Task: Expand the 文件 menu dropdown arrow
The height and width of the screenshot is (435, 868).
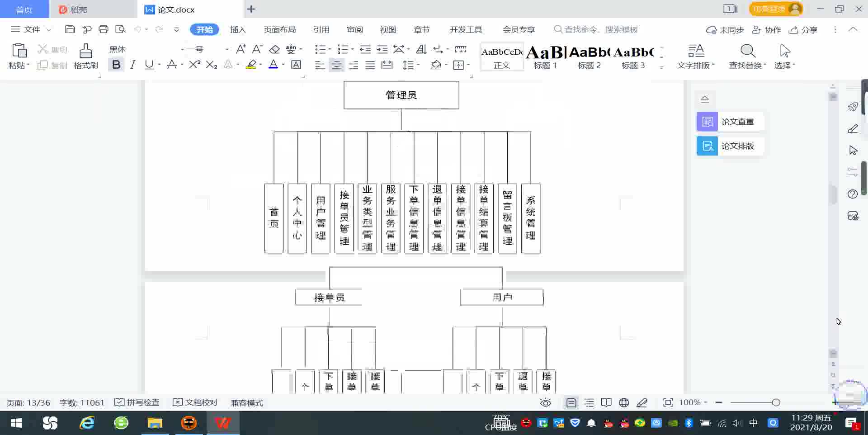Action: pyautogui.click(x=49, y=29)
